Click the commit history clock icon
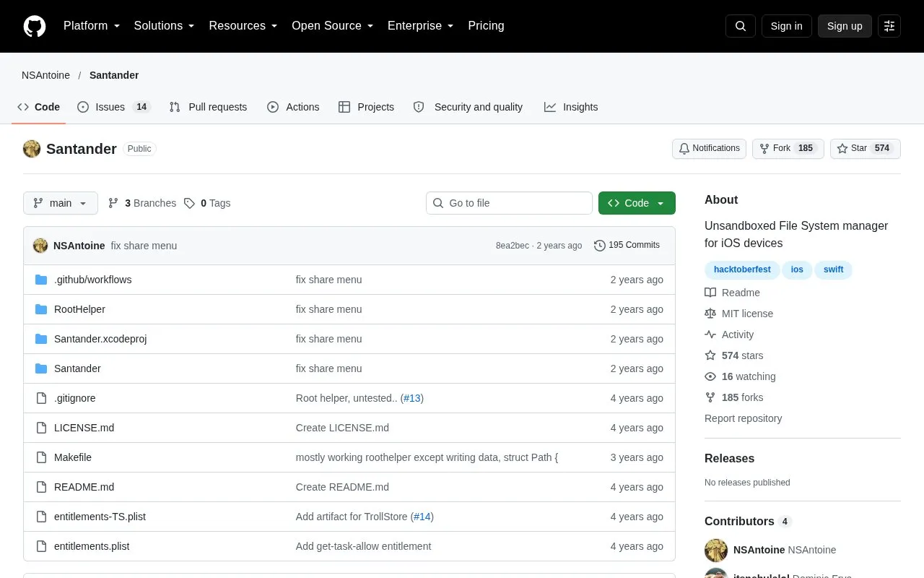This screenshot has height=578, width=924. click(600, 246)
